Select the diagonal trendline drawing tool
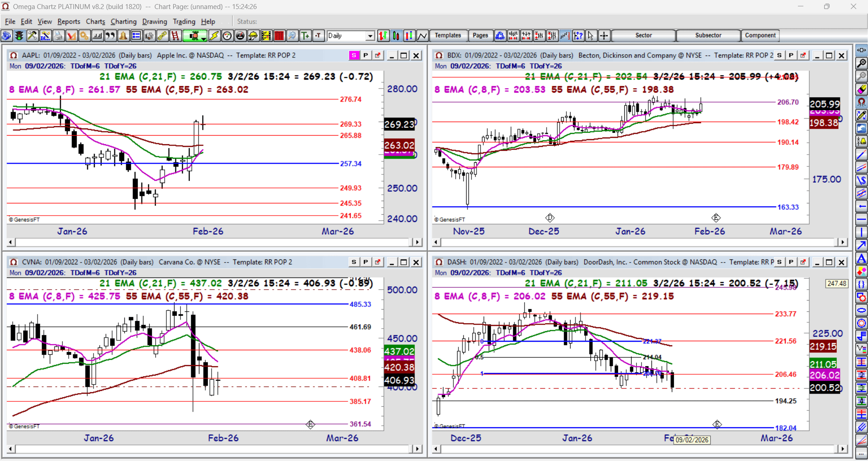The width and height of the screenshot is (868, 461). click(862, 155)
